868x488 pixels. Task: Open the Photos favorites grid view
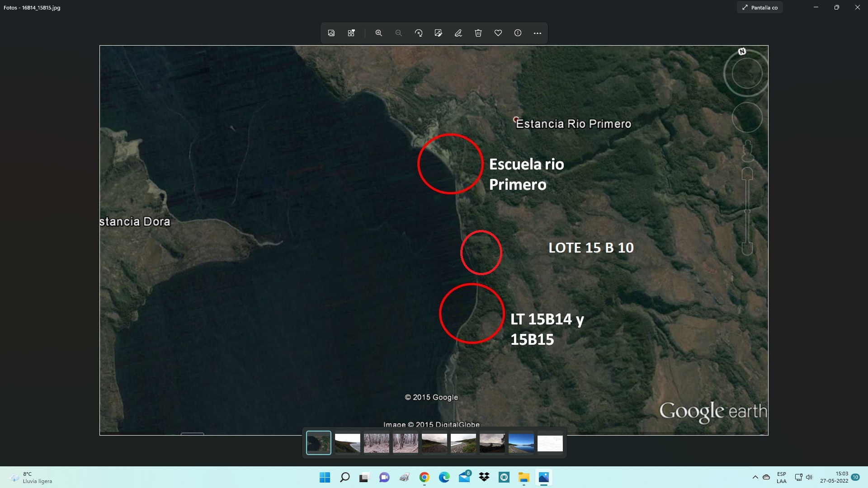pyautogui.click(x=351, y=33)
